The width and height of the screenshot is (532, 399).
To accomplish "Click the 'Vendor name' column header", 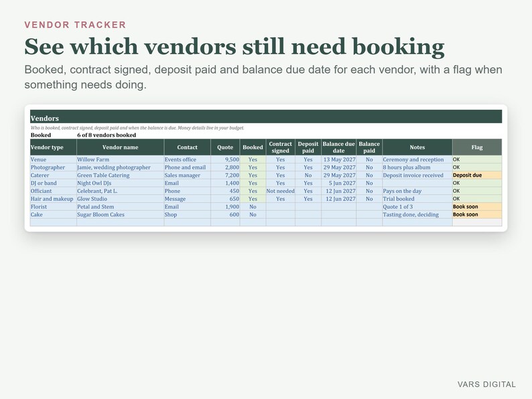I will click(120, 147).
